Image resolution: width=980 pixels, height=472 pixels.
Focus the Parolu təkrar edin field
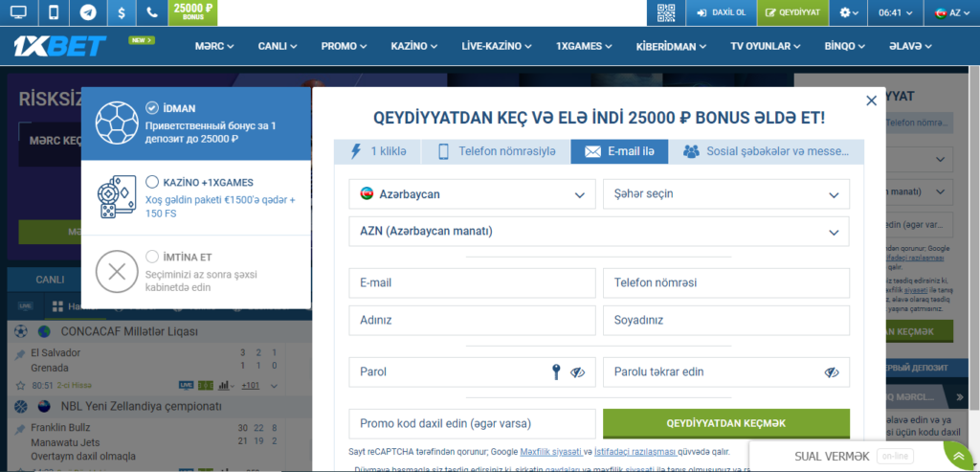pos(726,372)
